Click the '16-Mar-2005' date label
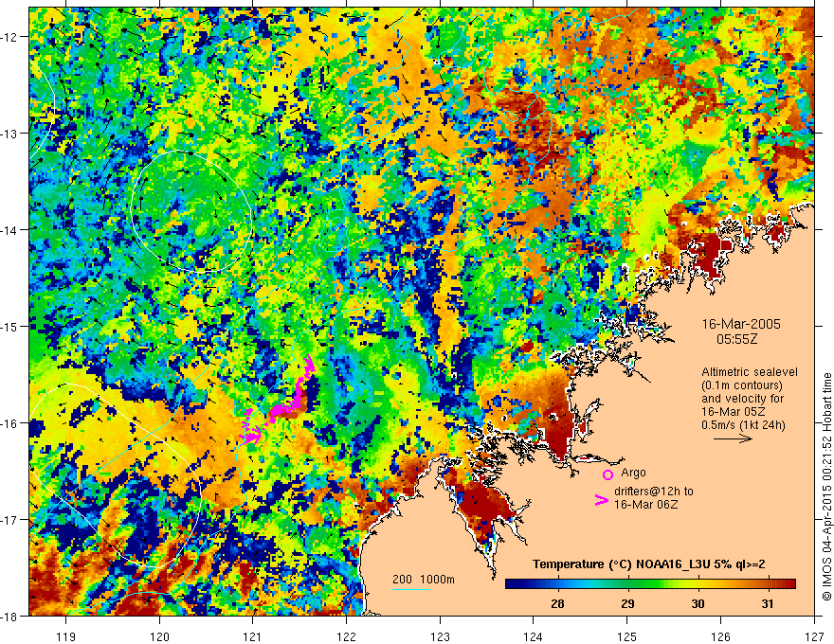Image resolution: width=834 pixels, height=644 pixels. point(741,324)
